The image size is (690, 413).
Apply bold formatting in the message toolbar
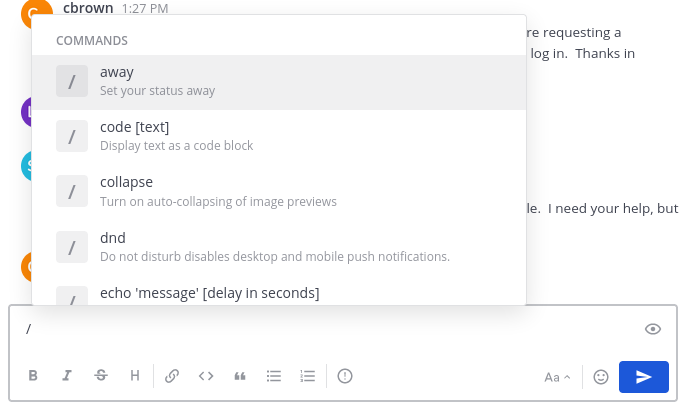click(x=33, y=376)
